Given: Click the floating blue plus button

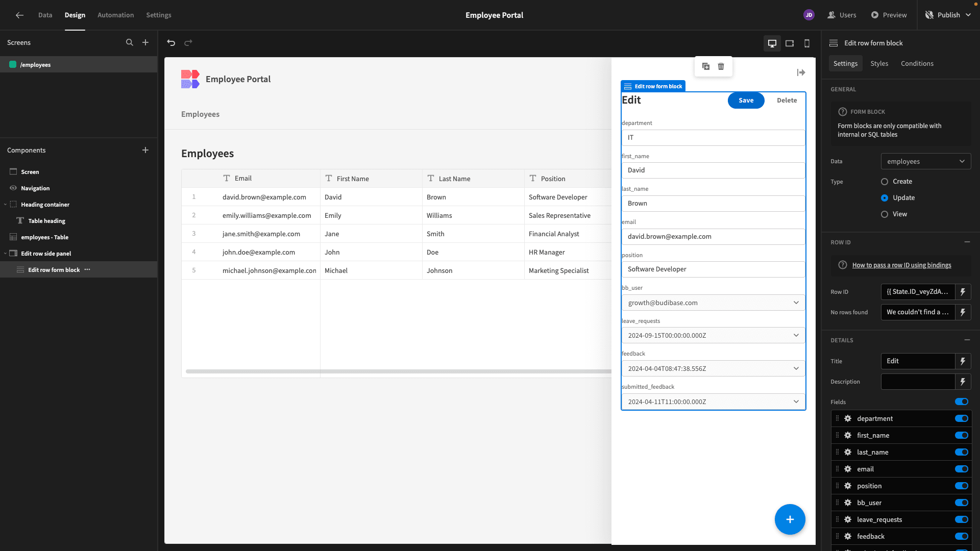Looking at the screenshot, I should click(790, 519).
